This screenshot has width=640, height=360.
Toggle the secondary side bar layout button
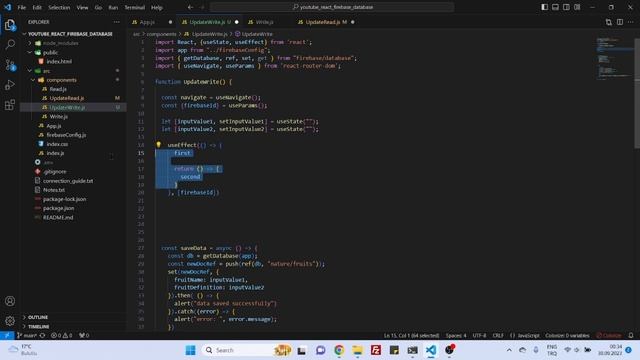coord(566,7)
